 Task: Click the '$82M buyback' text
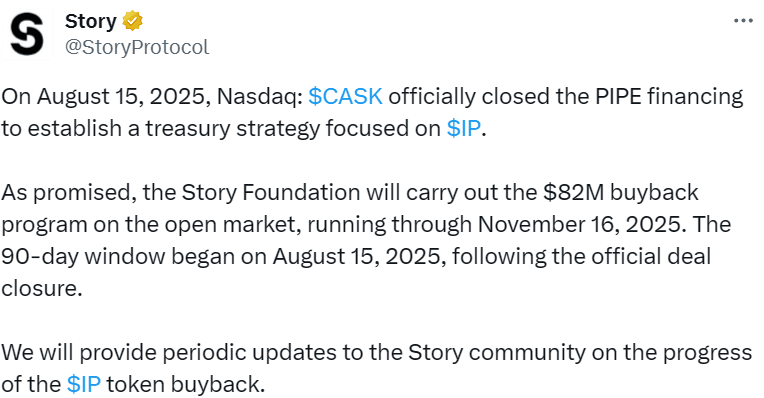(x=621, y=192)
